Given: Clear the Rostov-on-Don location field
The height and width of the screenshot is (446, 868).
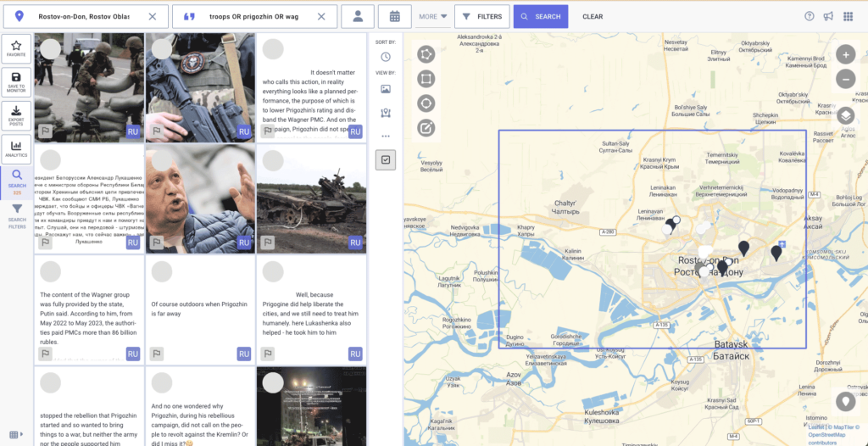Looking at the screenshot, I should click(x=153, y=17).
